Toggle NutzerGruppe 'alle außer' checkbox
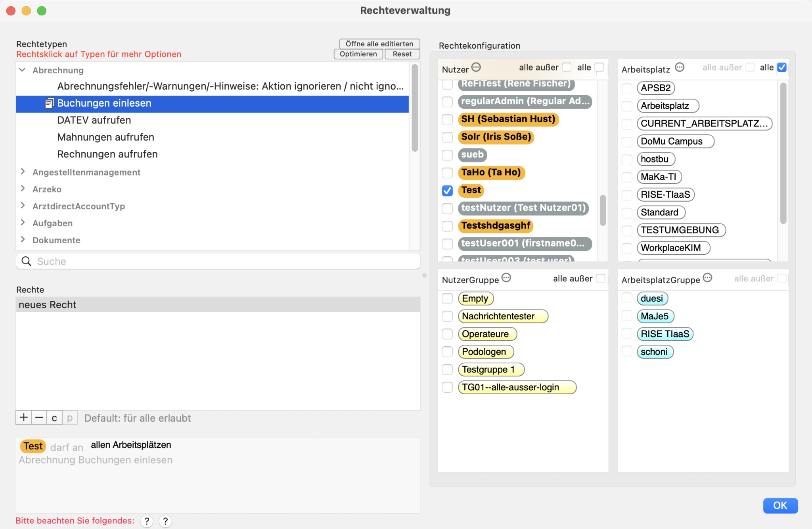812x529 pixels. [601, 279]
